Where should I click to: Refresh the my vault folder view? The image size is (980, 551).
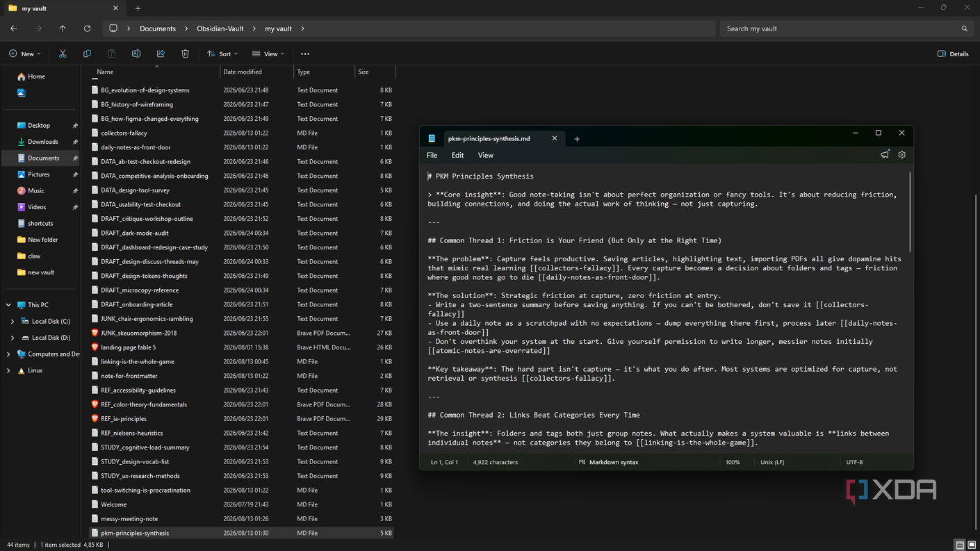pyautogui.click(x=87, y=28)
